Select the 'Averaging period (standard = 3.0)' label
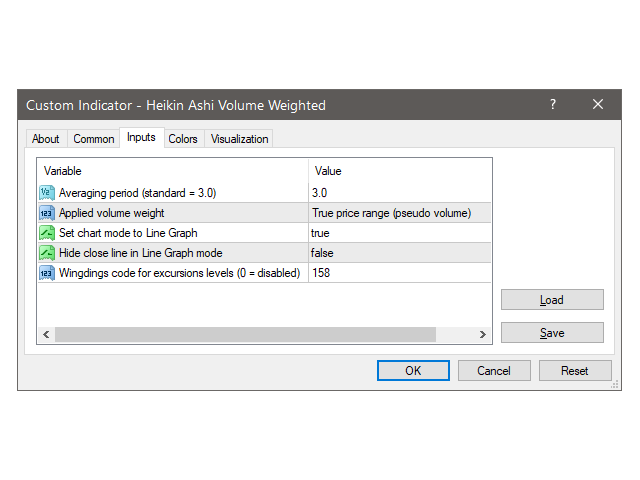This screenshot has height=480, width=640. 138,193
